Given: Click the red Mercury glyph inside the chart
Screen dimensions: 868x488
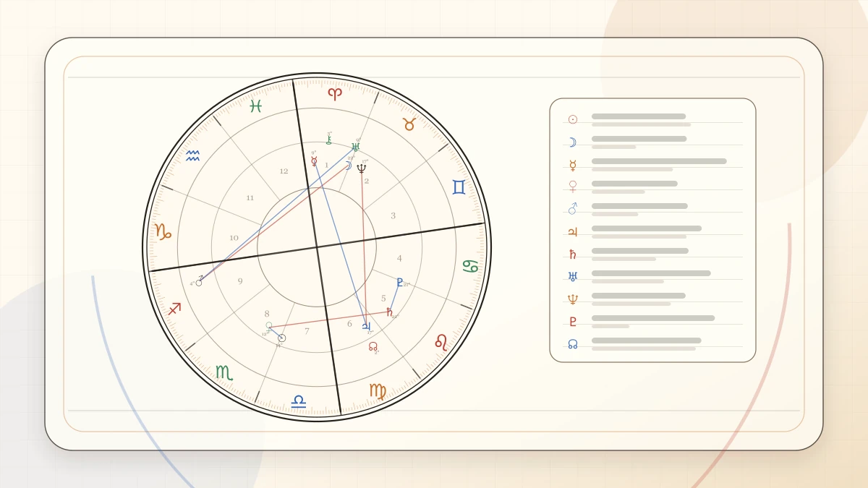Looking at the screenshot, I should [x=314, y=161].
